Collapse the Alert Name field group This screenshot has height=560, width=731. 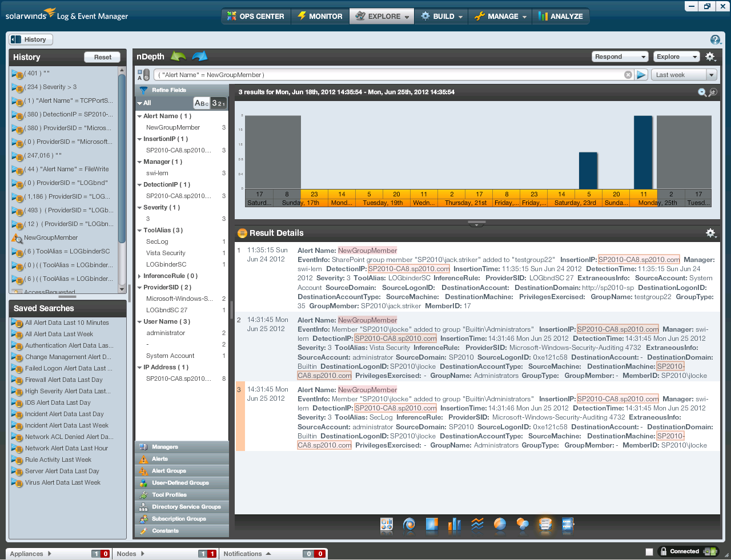coord(139,116)
